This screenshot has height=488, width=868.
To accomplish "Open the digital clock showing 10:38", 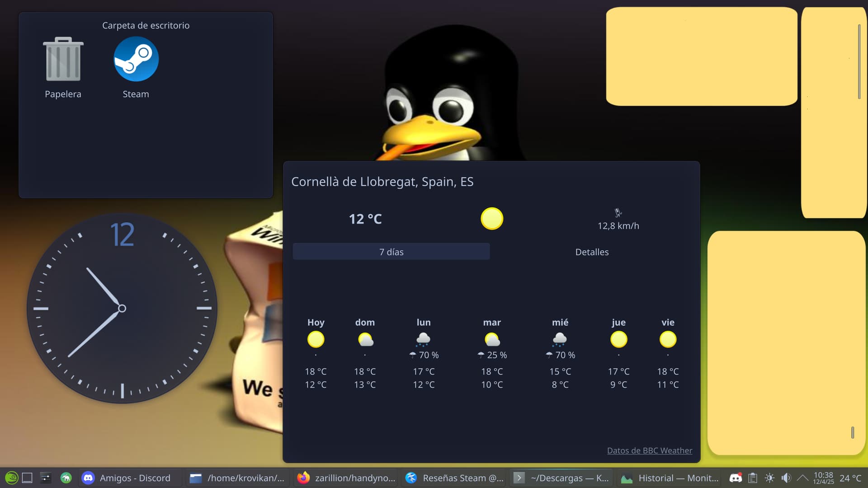I will (823, 478).
